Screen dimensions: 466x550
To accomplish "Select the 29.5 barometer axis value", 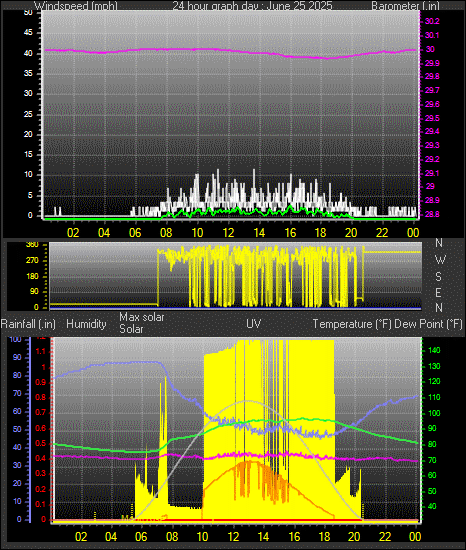I will coord(432,118).
